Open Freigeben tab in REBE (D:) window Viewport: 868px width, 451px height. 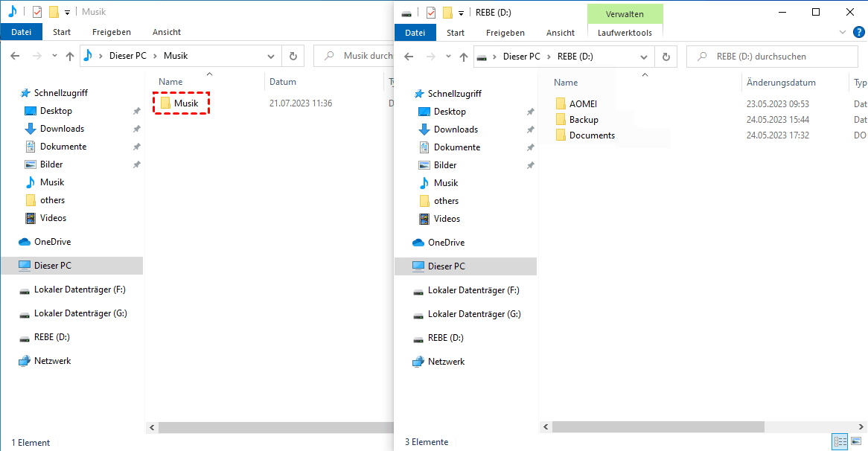[x=505, y=33]
